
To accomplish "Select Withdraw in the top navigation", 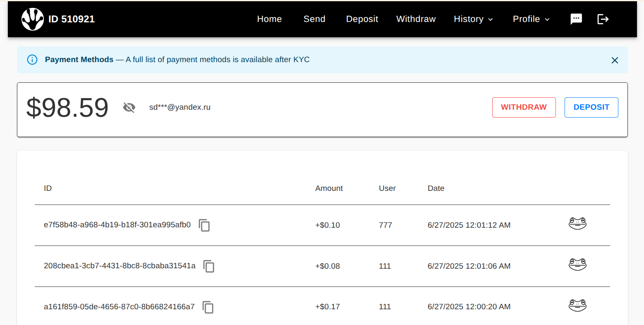I will pyautogui.click(x=416, y=19).
